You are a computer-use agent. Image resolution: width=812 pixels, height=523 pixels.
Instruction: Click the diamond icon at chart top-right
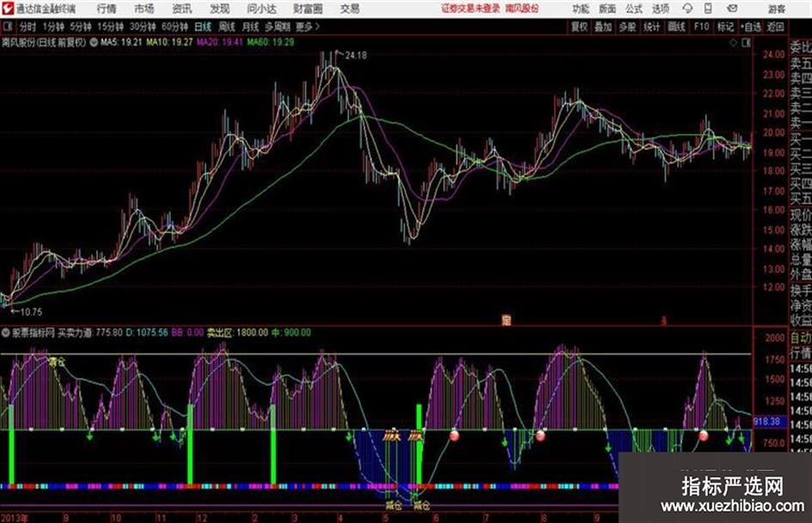click(x=733, y=43)
